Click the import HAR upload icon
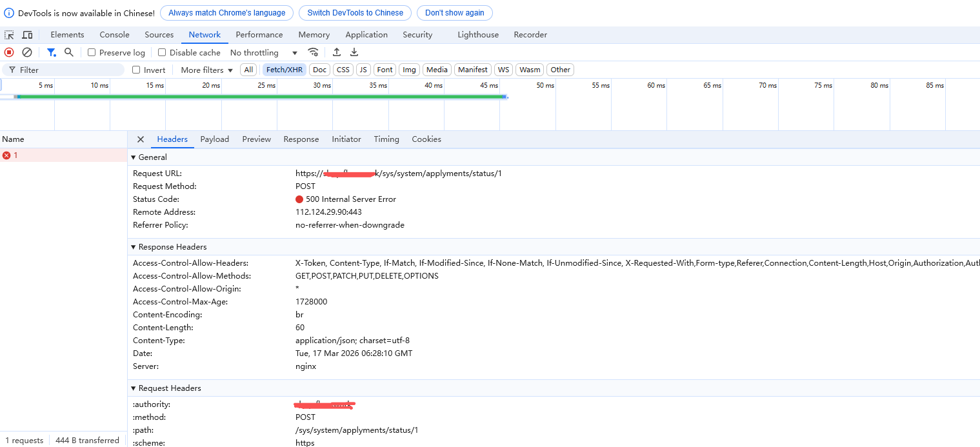 336,52
